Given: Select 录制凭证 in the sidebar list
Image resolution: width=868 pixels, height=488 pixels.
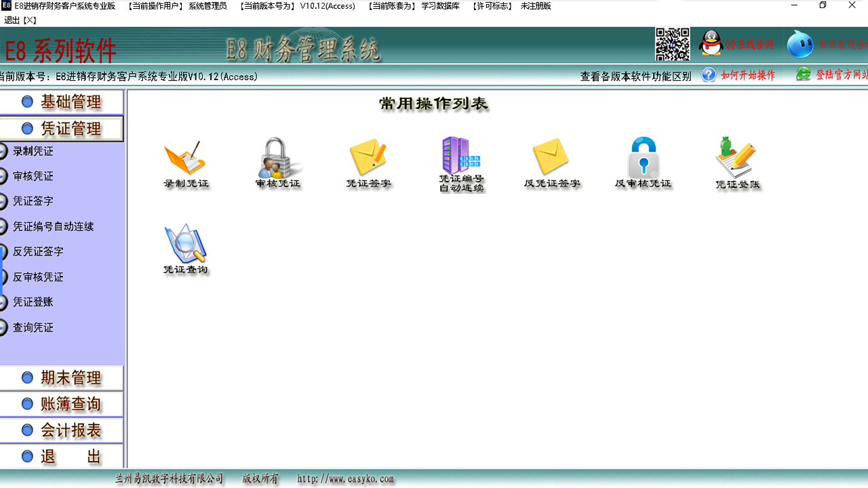Looking at the screenshot, I should pyautogui.click(x=33, y=150).
